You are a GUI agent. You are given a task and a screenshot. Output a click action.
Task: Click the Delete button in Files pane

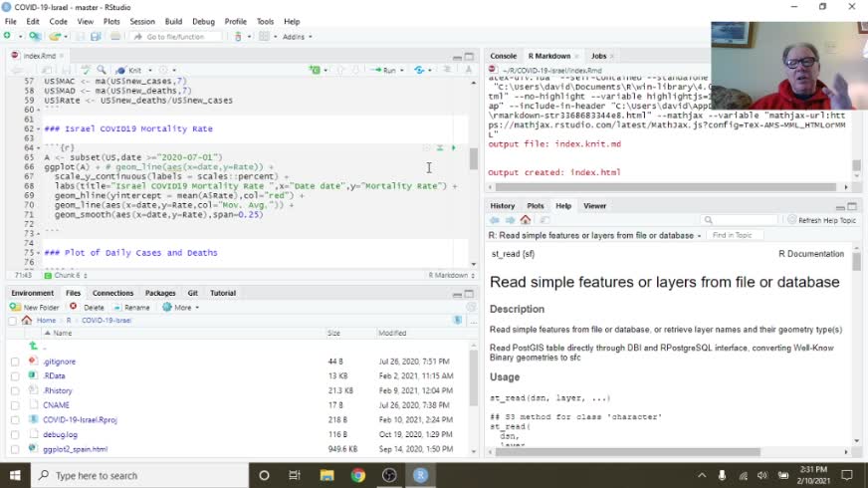87,308
